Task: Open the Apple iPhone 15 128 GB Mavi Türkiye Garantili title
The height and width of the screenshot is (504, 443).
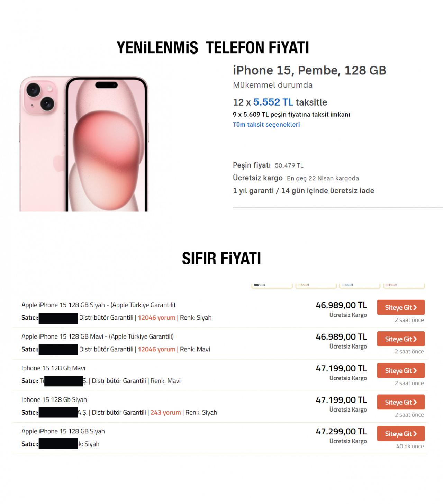Action: pos(98,336)
